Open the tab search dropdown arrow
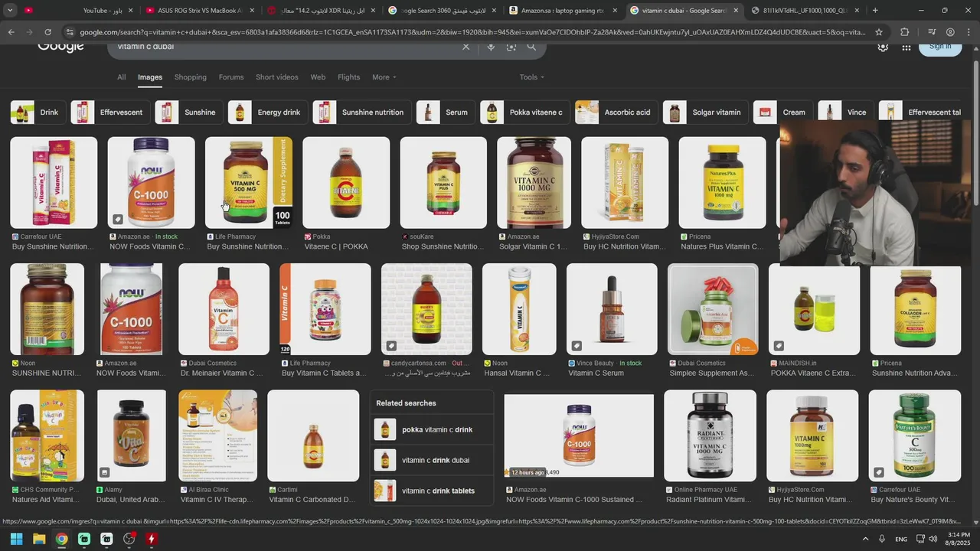Image resolution: width=980 pixels, height=551 pixels. click(x=10, y=11)
